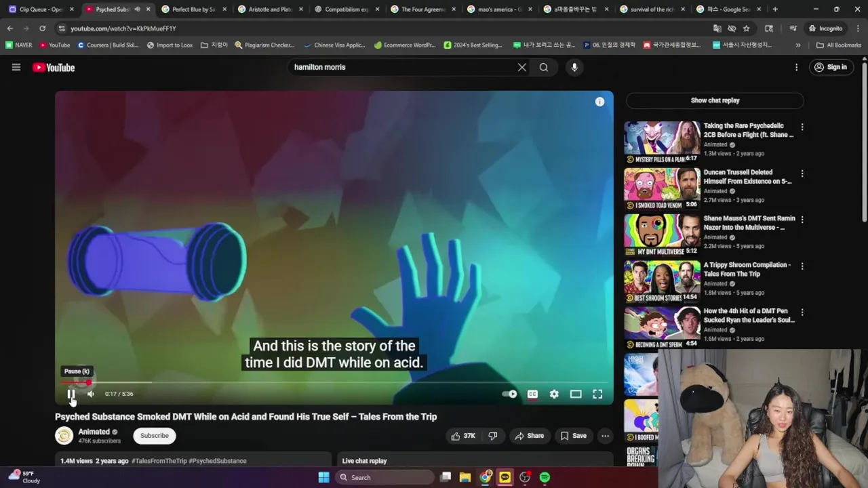Viewport: 868px width, 488px height.
Task: Click the taskbar Search box
Action: click(385, 477)
